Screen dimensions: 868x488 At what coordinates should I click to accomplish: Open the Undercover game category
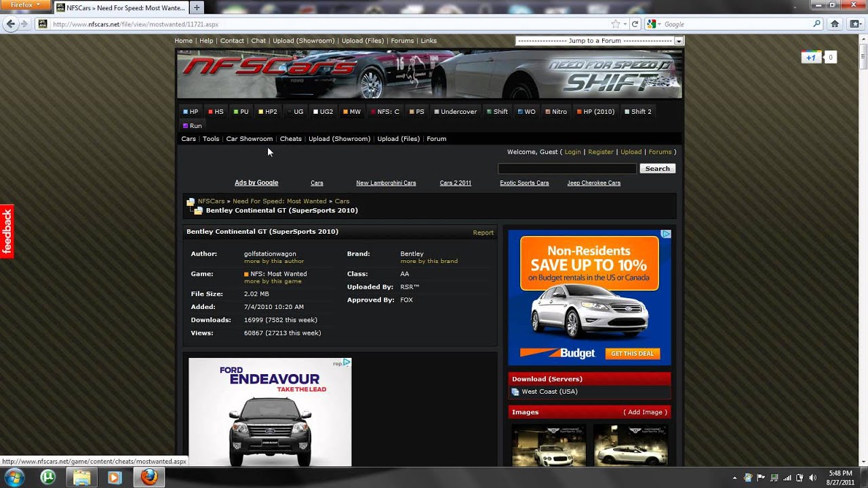pos(455,112)
